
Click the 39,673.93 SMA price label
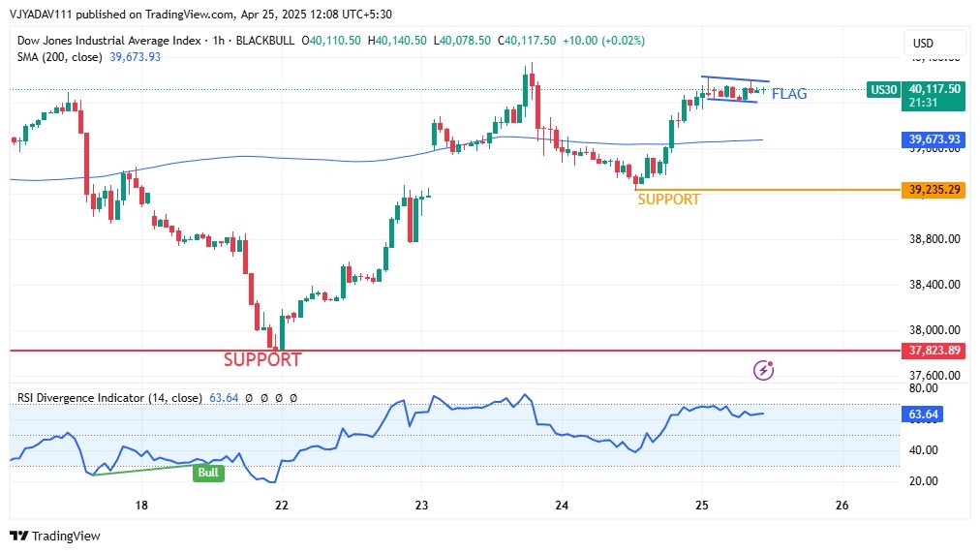tap(934, 139)
